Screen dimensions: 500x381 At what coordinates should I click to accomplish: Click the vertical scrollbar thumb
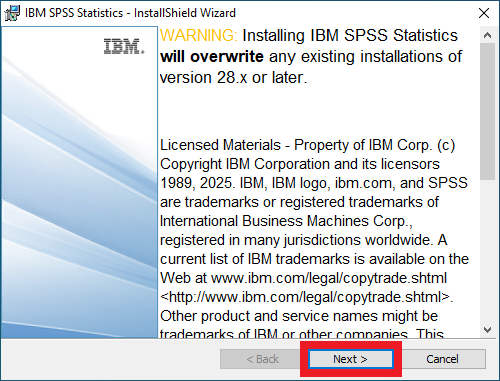coord(487,112)
